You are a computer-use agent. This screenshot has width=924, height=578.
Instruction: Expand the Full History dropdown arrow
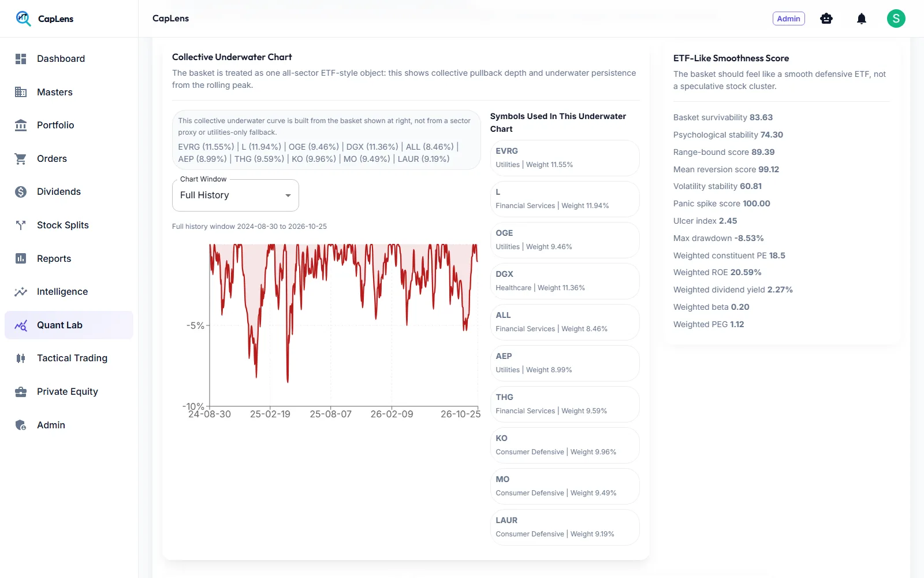288,195
